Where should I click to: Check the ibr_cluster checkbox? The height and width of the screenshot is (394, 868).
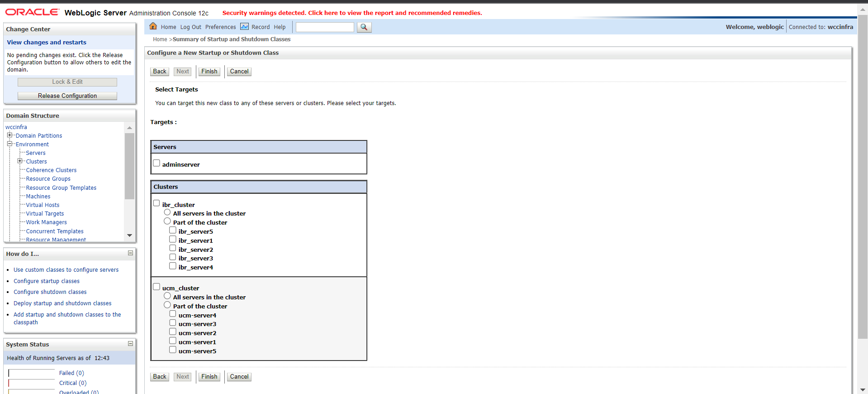click(157, 203)
